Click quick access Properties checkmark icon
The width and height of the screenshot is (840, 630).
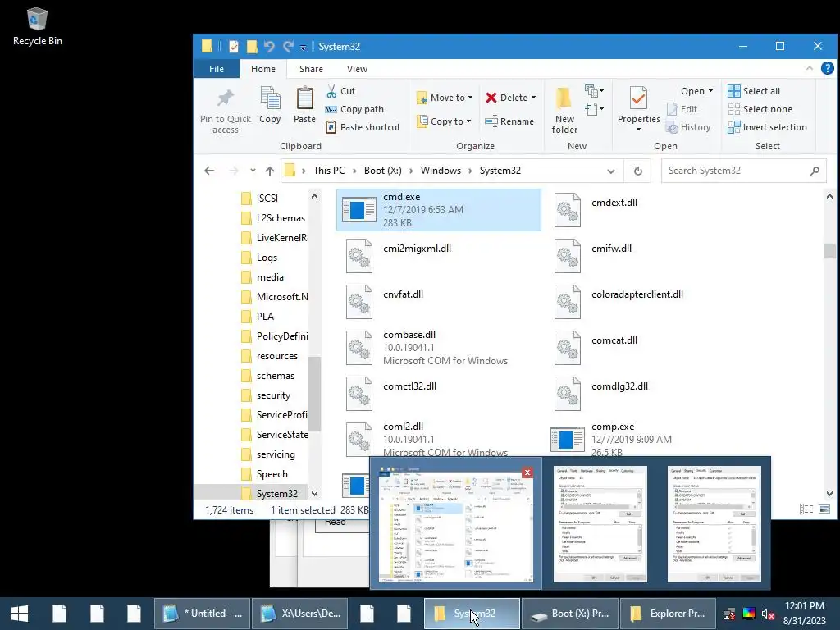pyautogui.click(x=234, y=47)
